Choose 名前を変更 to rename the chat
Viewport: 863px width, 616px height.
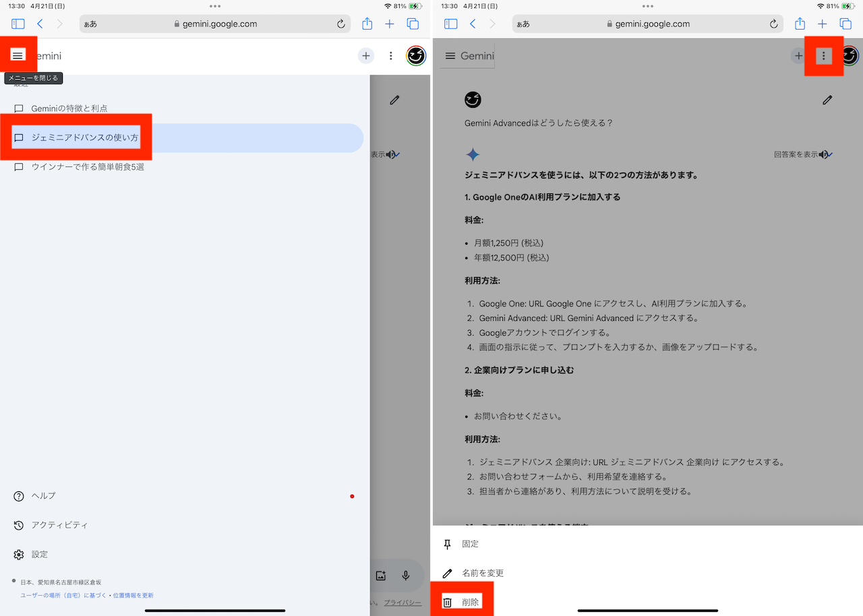tap(647, 574)
